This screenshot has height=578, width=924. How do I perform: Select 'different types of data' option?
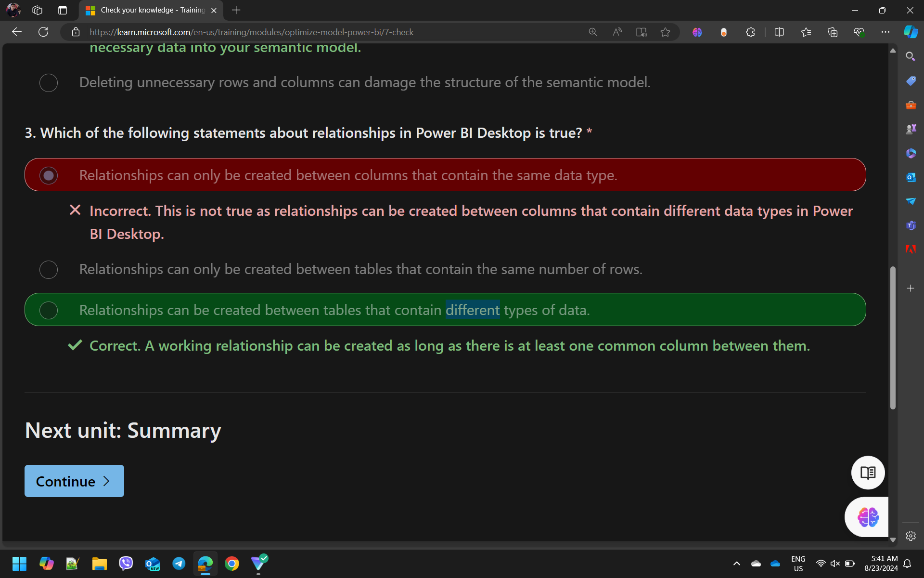click(x=49, y=310)
